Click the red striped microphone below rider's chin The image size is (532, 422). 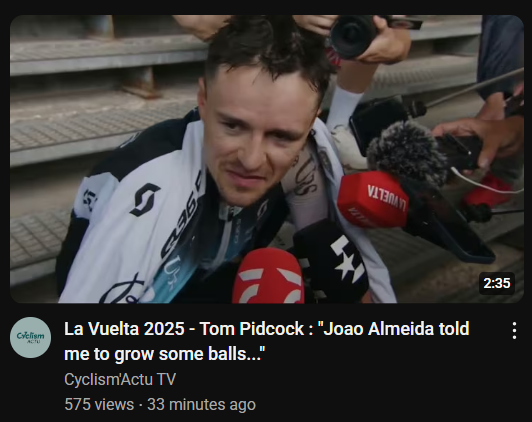tap(269, 276)
